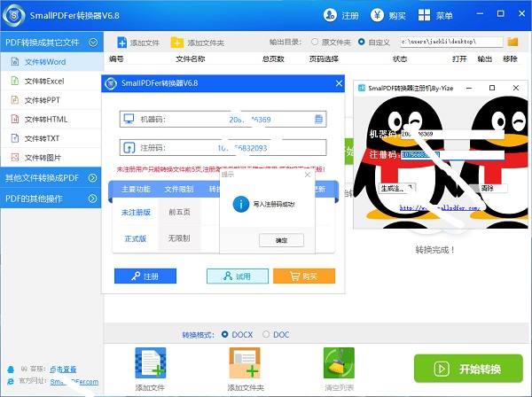Screen dimensions: 532x397
Task: Select 文件转Excel in the sidebar
Action: pyautogui.click(x=51, y=81)
